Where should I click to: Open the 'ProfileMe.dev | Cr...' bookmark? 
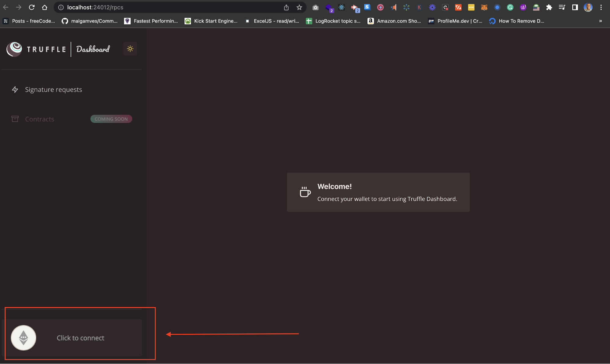tap(455, 21)
